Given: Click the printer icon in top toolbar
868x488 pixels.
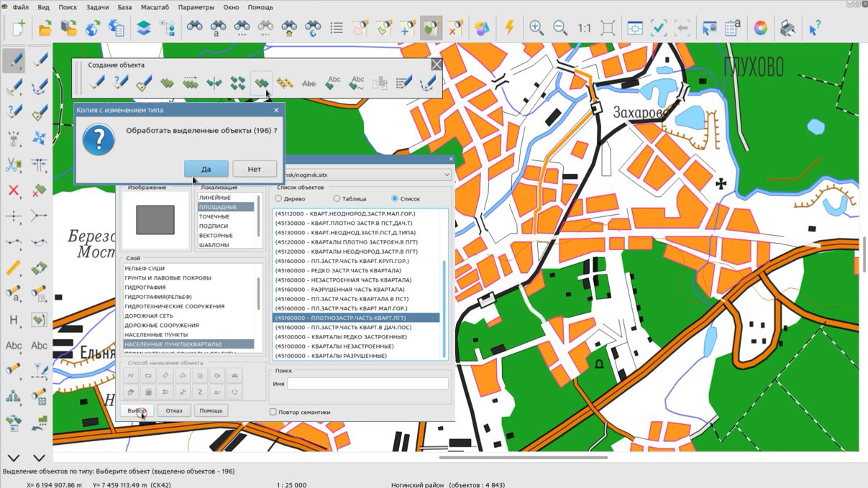Looking at the screenshot, I should (x=788, y=28).
